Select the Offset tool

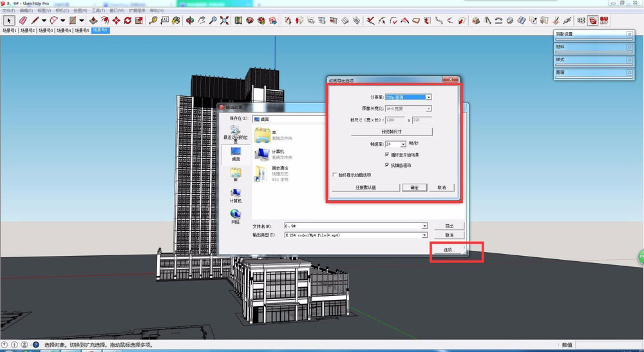click(x=105, y=20)
